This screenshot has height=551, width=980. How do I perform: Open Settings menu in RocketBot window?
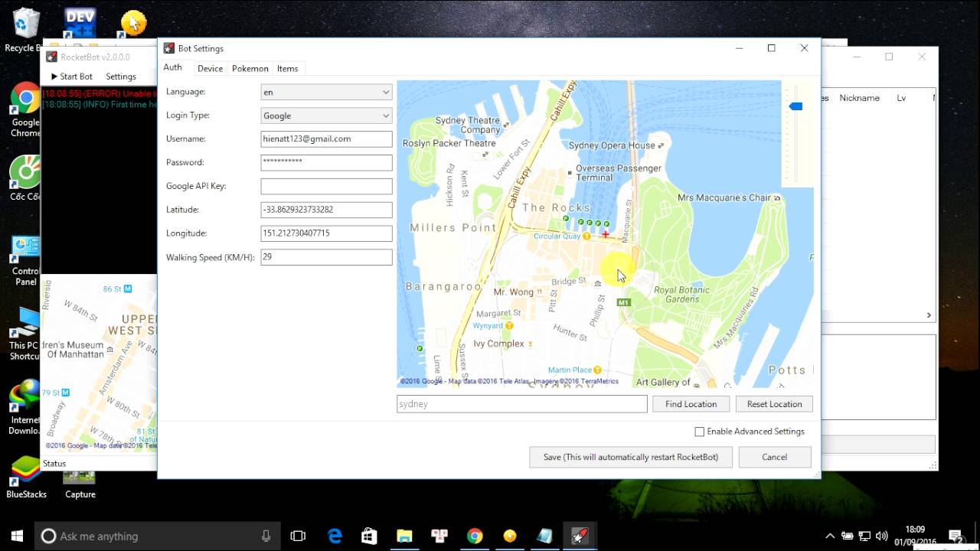coord(121,77)
